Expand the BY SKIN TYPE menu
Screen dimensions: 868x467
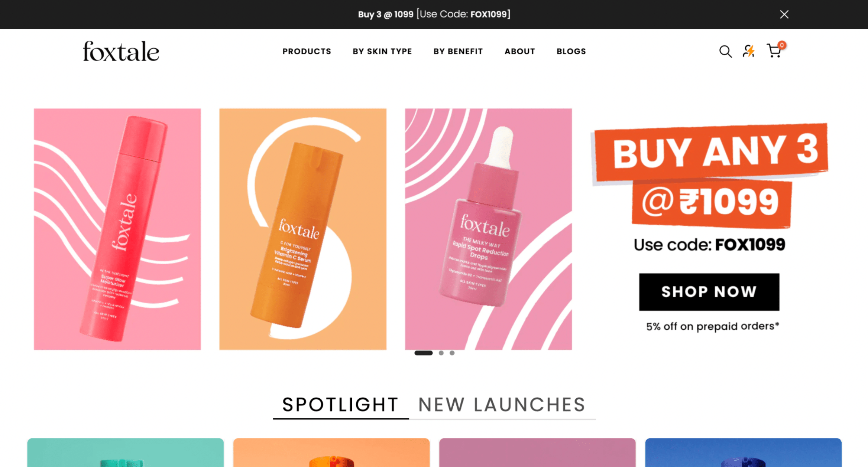(382, 51)
